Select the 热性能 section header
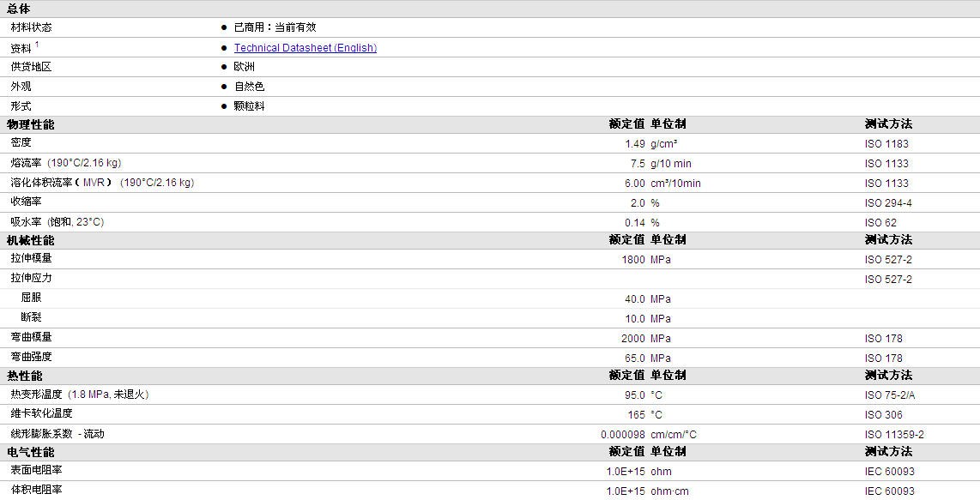 point(25,376)
